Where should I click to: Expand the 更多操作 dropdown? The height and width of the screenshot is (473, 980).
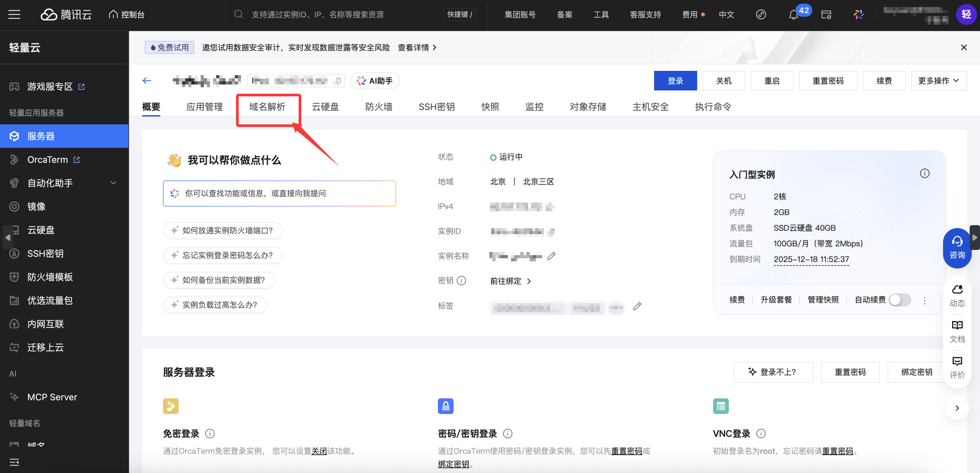point(938,81)
